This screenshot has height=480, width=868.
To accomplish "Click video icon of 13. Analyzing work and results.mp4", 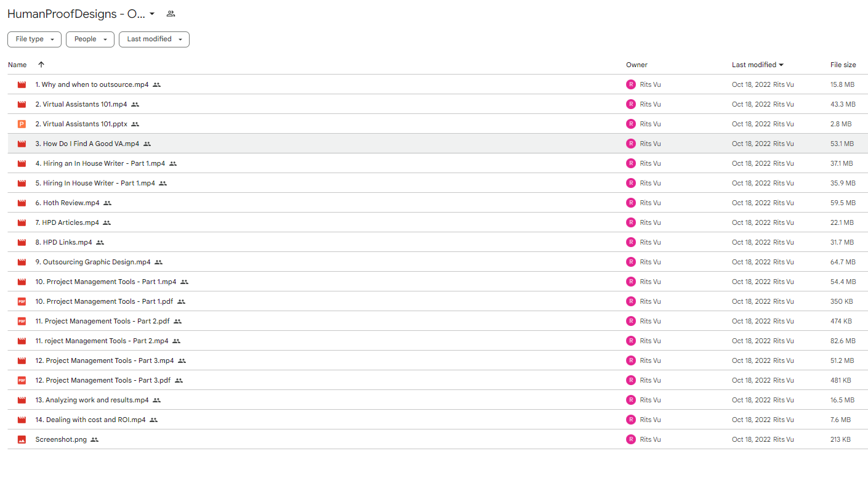I will click(x=22, y=400).
